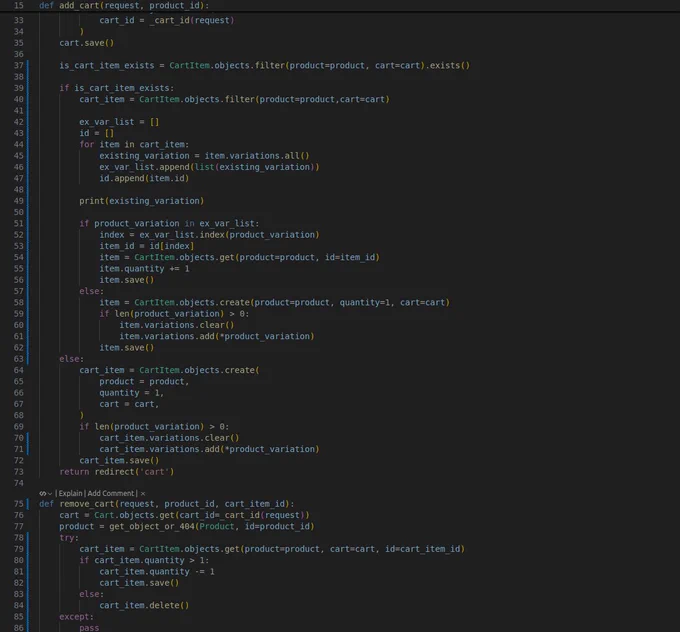The image size is (680, 632).
Task: Click line number 75 in the gutter
Action: [19, 504]
